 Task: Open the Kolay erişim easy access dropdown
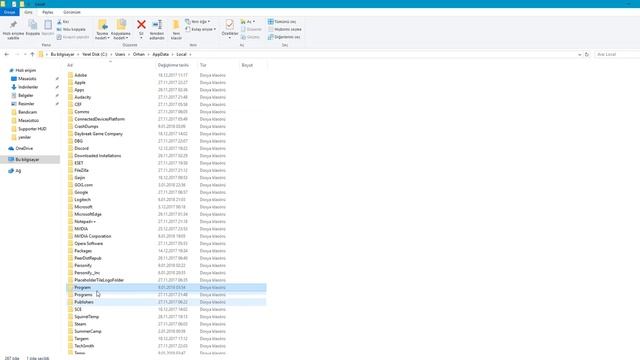coord(200,29)
